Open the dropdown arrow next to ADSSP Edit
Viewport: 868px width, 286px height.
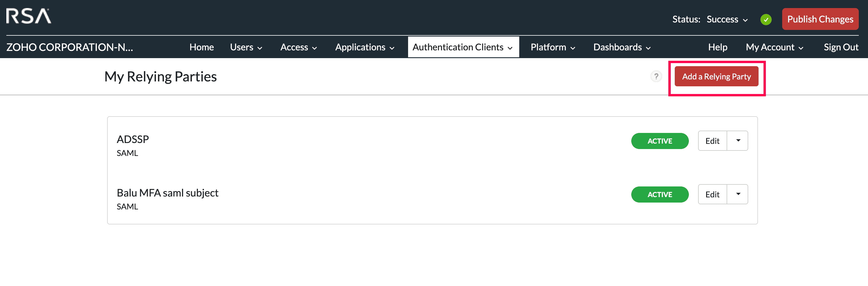click(738, 141)
